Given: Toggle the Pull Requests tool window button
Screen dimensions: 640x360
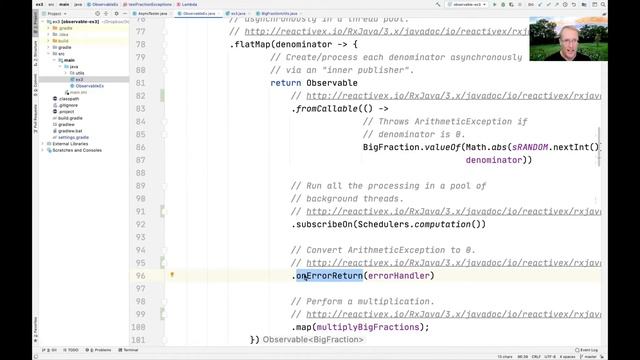Looking at the screenshot, I should [36, 118].
